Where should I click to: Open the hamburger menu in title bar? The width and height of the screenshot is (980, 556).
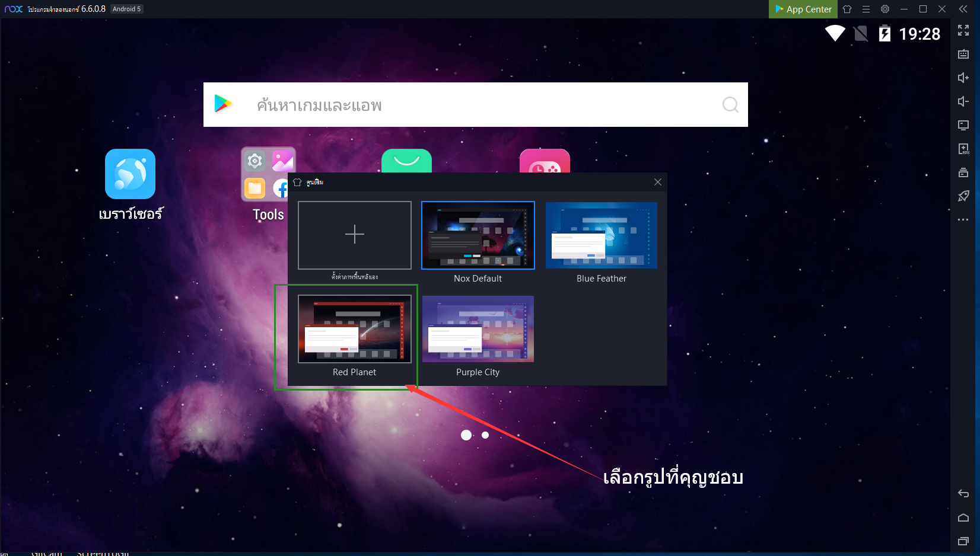[x=866, y=9]
